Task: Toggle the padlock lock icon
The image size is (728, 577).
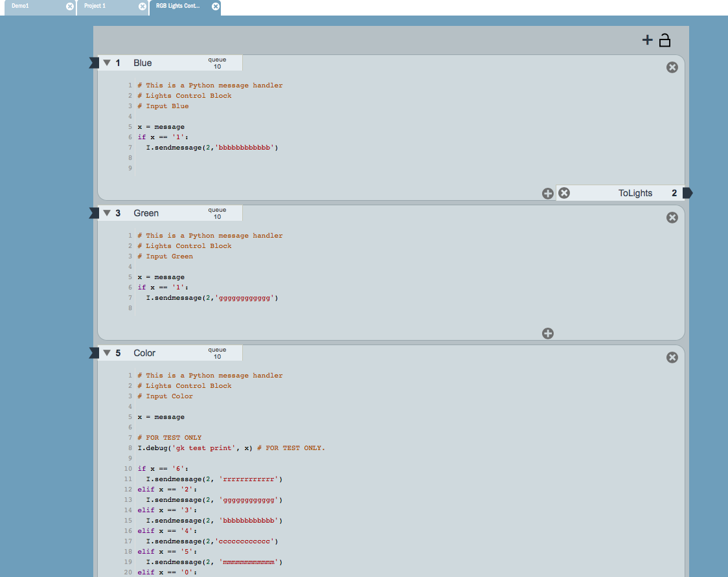Action: click(665, 40)
